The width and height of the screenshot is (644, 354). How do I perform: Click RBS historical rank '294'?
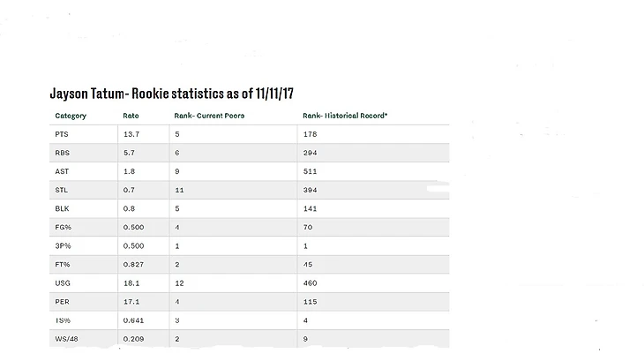tap(310, 153)
